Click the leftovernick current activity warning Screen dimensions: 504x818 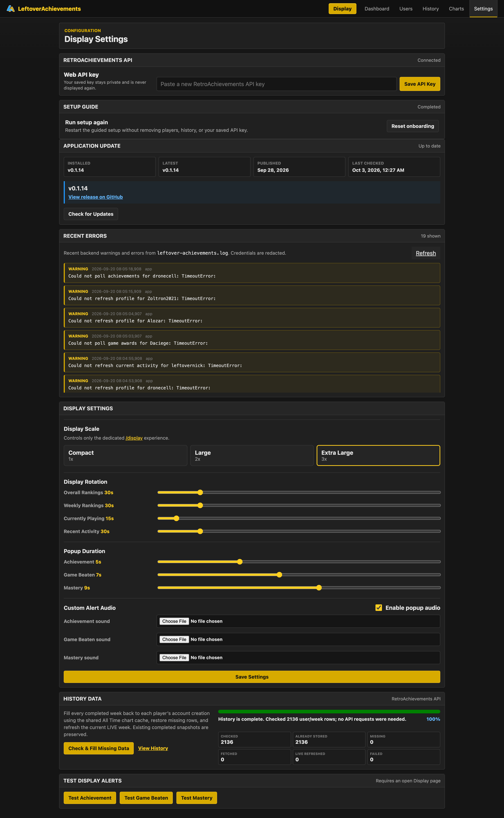pyautogui.click(x=252, y=363)
